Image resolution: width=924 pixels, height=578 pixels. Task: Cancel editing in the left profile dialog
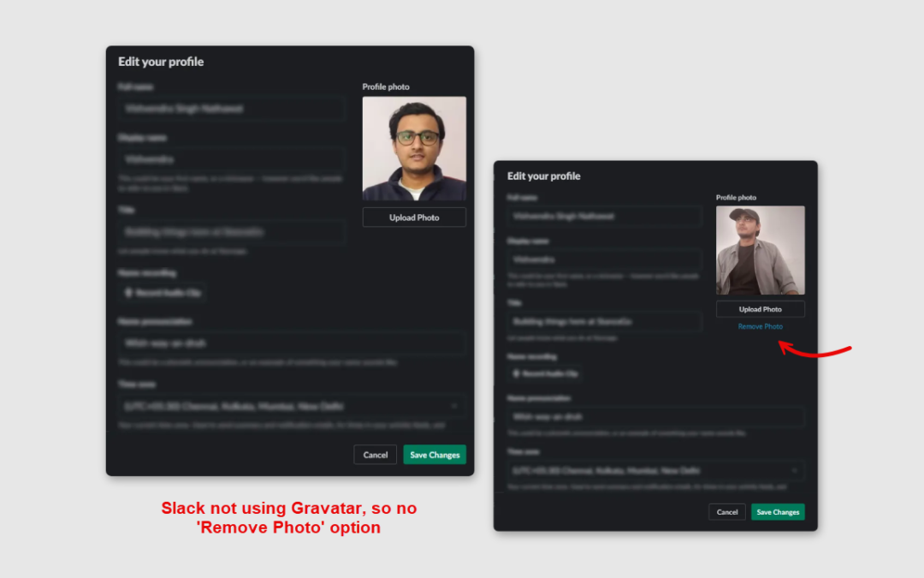375,455
